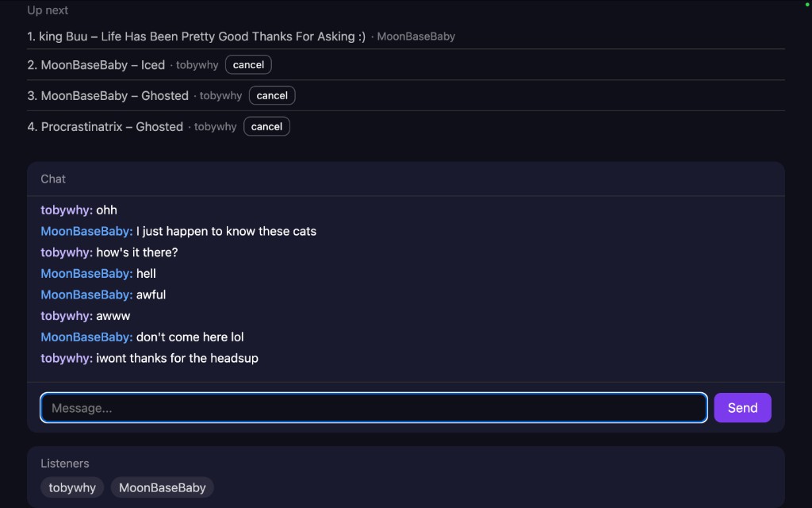Select the tobywhy listener chip
812x508 pixels.
[72, 487]
